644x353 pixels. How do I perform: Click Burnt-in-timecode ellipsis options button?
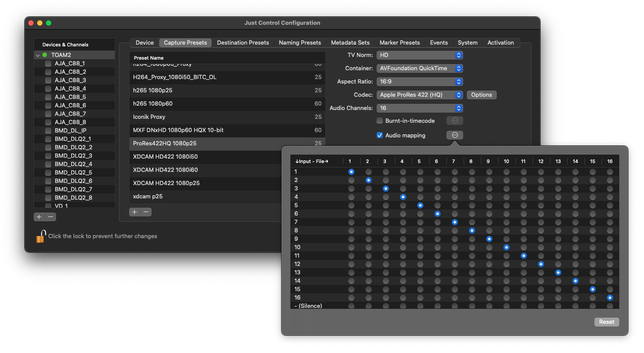455,121
